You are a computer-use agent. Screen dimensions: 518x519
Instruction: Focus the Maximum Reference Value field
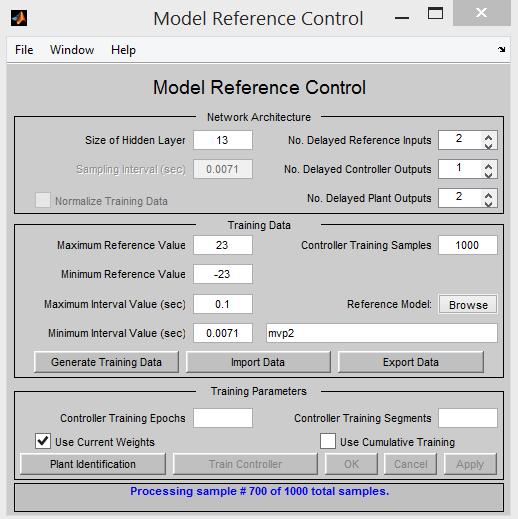pos(223,245)
